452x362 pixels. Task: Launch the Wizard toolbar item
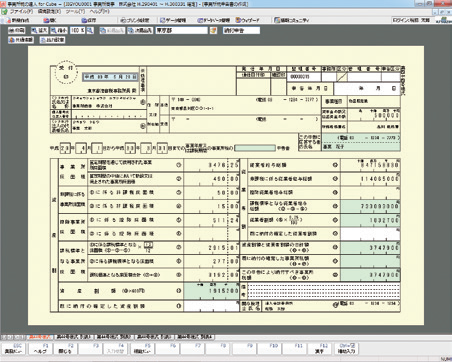[248, 20]
